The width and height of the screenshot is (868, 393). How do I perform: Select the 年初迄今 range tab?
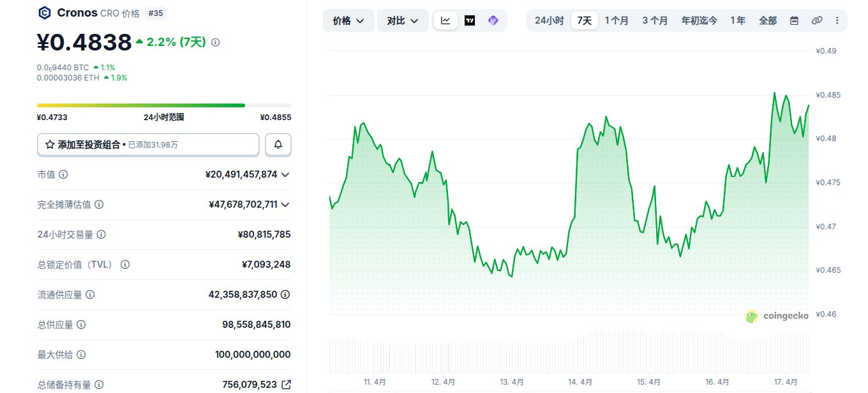[x=699, y=20]
